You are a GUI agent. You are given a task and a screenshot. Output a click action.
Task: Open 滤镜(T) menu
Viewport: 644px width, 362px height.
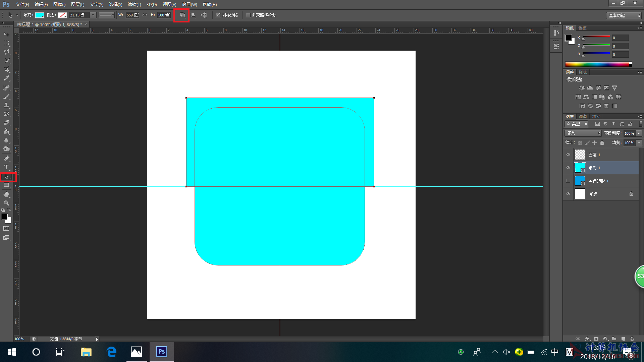coord(134,4)
